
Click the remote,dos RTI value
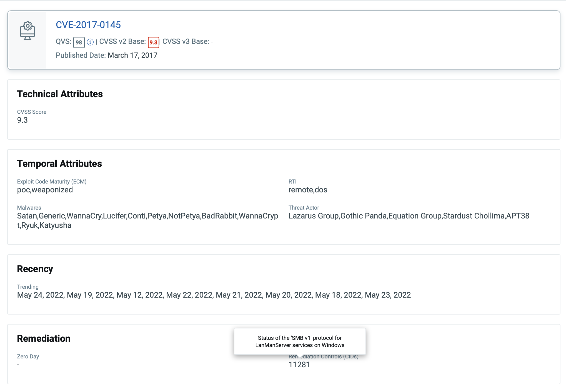308,190
